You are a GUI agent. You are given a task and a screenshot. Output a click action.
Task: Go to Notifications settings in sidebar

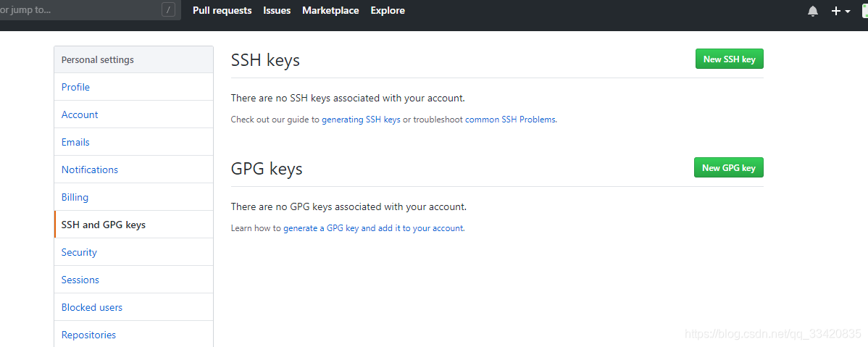(x=133, y=170)
